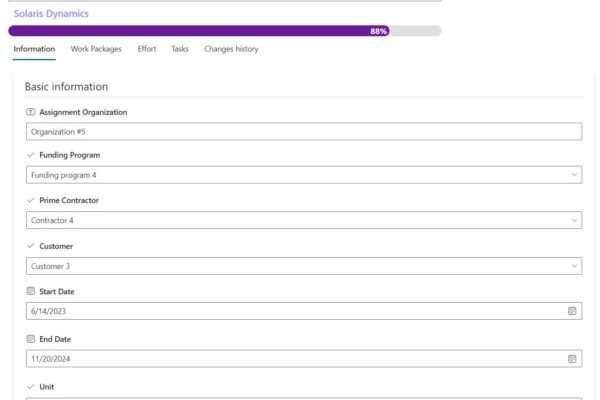Click the Start Date label text
Viewport: 600px width, 400px height.
click(57, 292)
